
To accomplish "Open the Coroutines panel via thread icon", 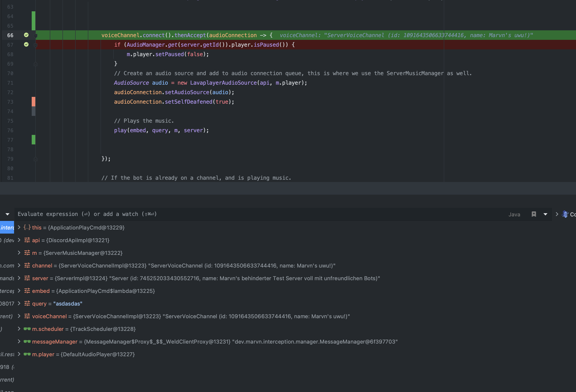I will [565, 214].
